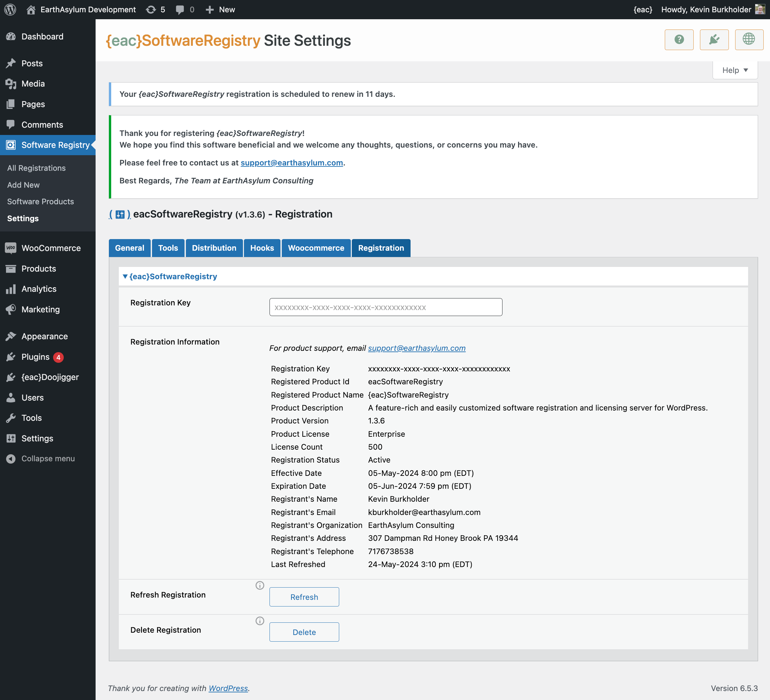
Task: Click the support email link
Action: pos(417,348)
